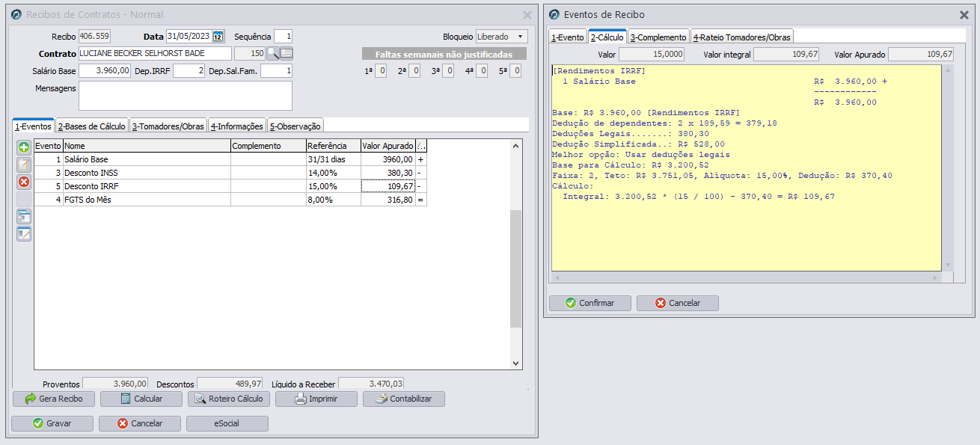Click the Calcular button
The image size is (980, 445).
pyautogui.click(x=141, y=399)
